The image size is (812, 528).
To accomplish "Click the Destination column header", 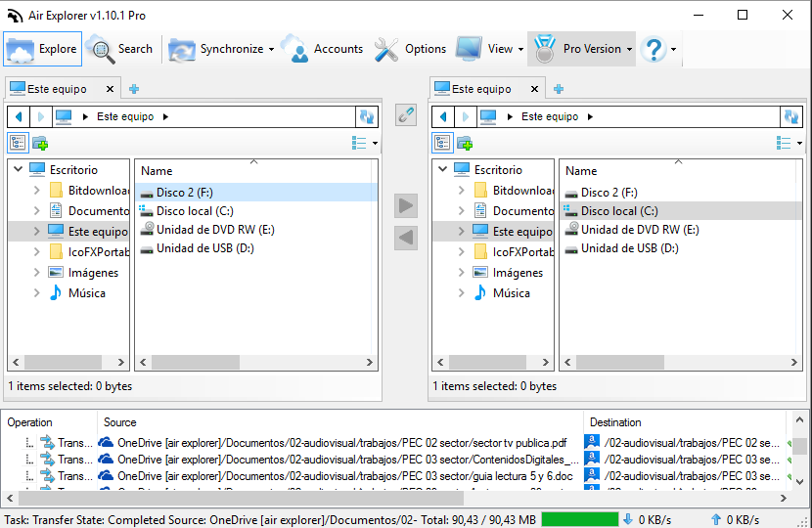I will pos(685,422).
